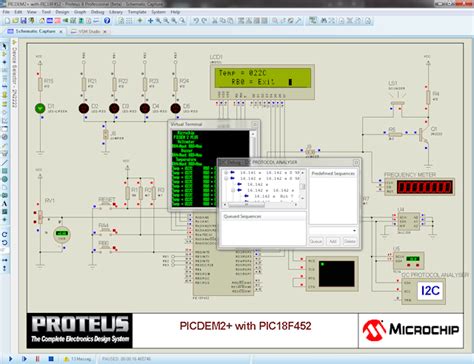The width and height of the screenshot is (474, 364).
Task: Click the Play simulation button
Action: [11, 359]
